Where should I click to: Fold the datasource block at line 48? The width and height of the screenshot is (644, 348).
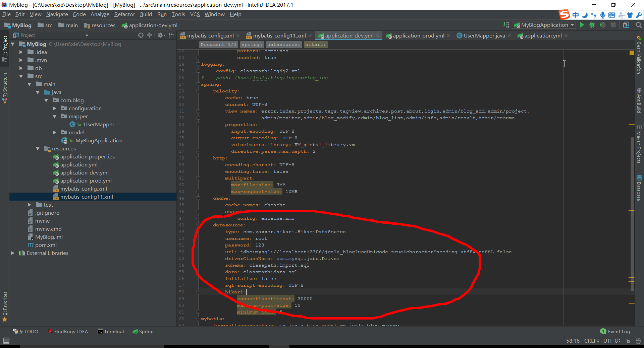(198, 225)
